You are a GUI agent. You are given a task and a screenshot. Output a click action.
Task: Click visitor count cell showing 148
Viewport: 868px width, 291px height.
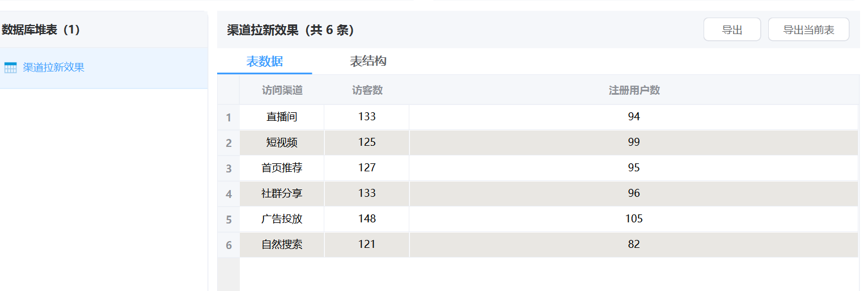(x=367, y=219)
